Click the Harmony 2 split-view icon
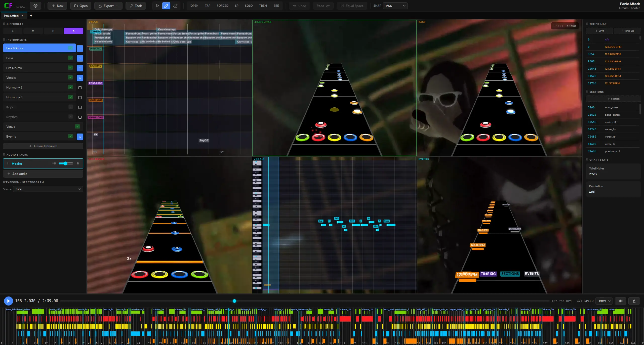 pyautogui.click(x=80, y=88)
